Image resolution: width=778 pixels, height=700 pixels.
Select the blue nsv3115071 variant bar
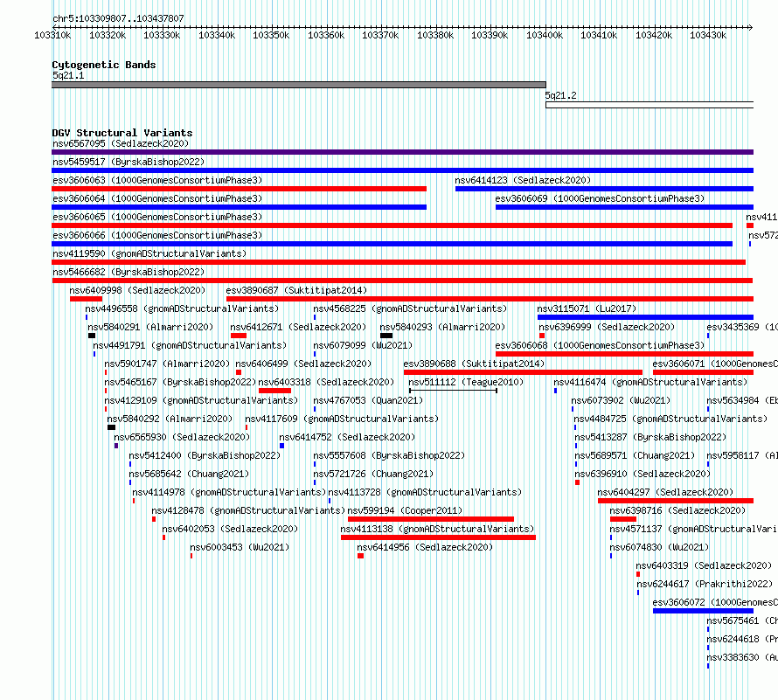645,317
